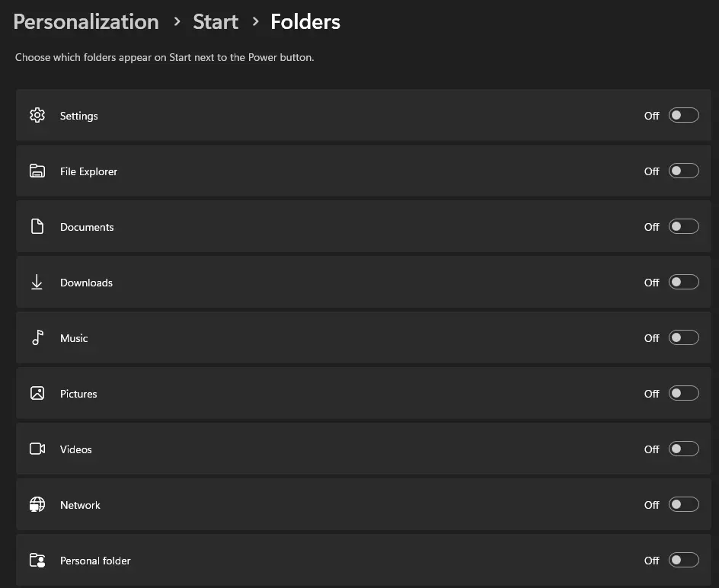Click the Personal folder icon
719x588 pixels.
point(37,560)
